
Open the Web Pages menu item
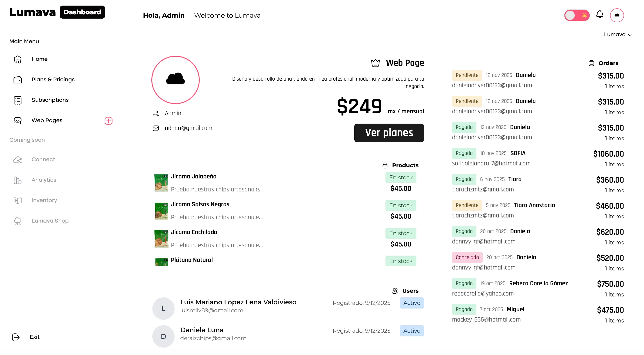(x=47, y=120)
